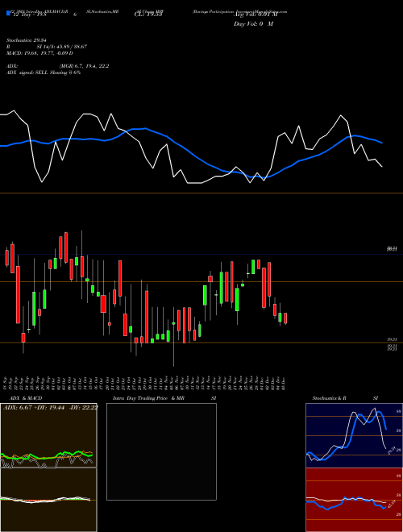Image resolution: width=403 pixels, height=532 pixels.
Task: Click the tallest red candle at far left
Action: 19,294
